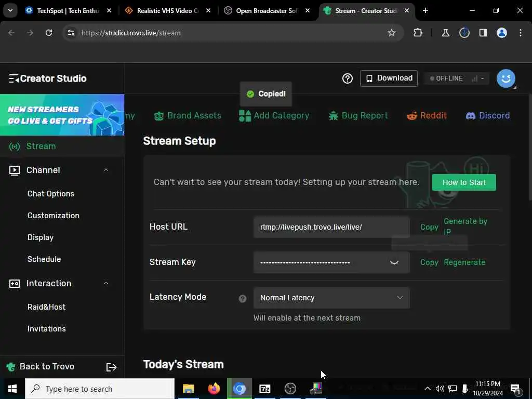Open the Discord link
Viewport: 532px width, 399px height.
488,116
